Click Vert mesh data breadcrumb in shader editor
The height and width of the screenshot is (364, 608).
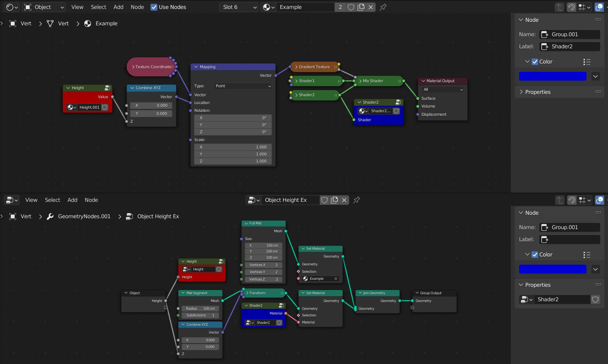tap(57, 23)
